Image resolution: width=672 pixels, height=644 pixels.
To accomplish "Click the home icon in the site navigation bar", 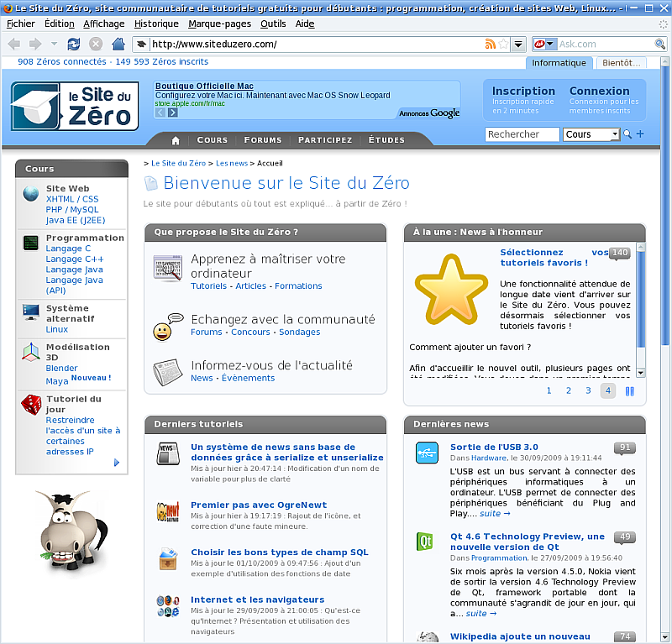I will [175, 139].
